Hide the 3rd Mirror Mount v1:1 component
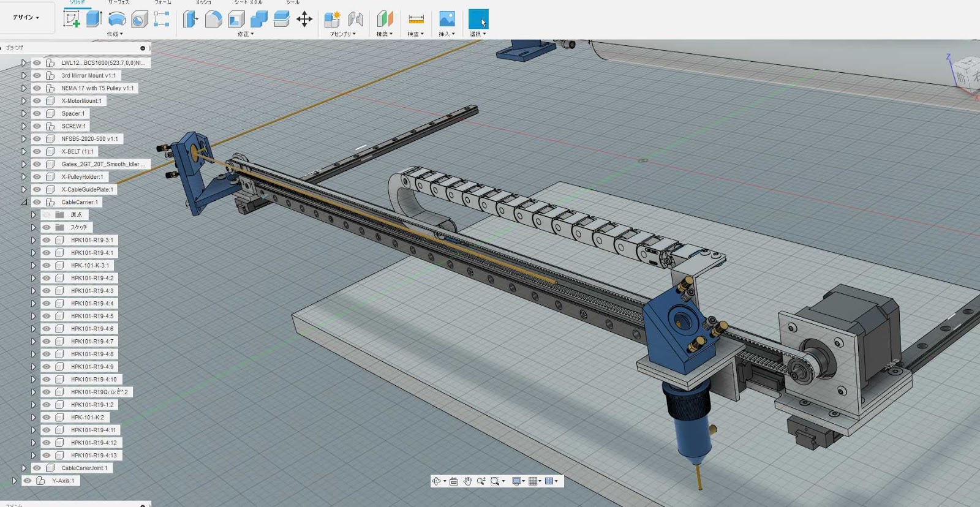 [x=37, y=75]
